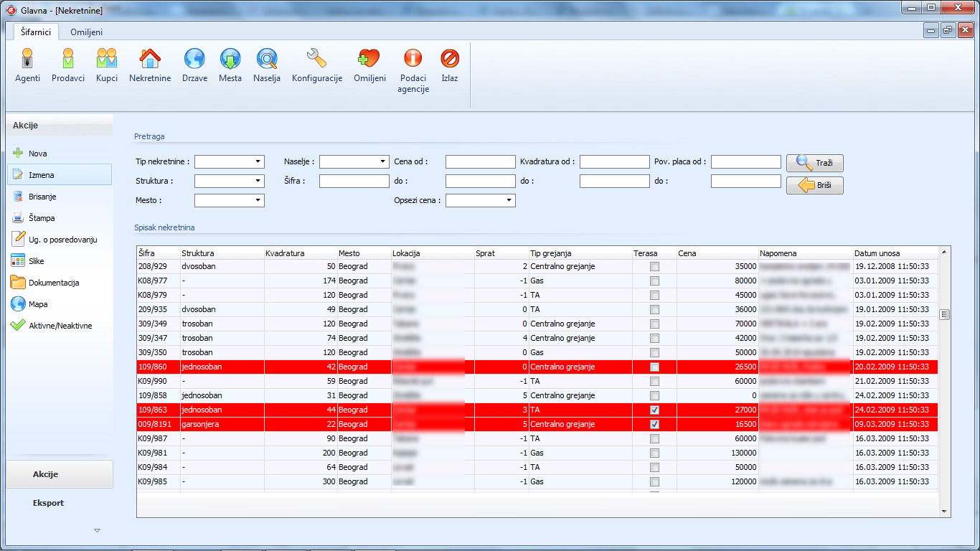Screen dimensions: 980x551
Task: Uncheck Terasa checkbox for row 109/863
Action: click(654, 410)
